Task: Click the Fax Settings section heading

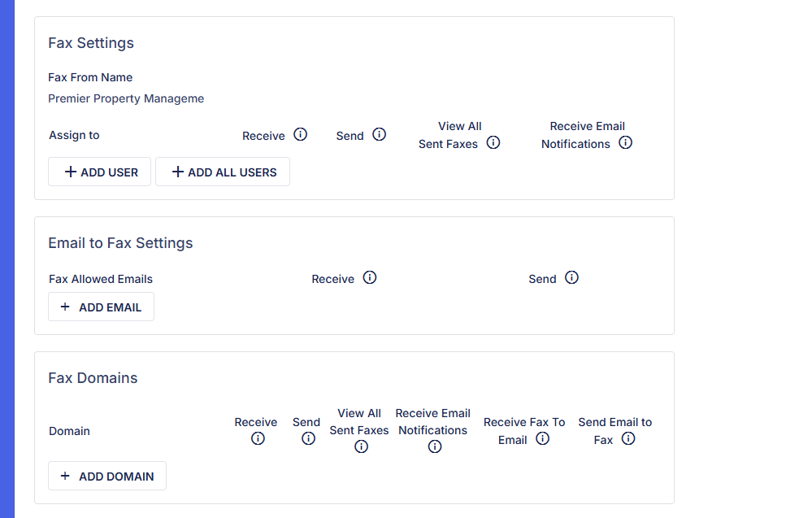Action: [x=91, y=43]
